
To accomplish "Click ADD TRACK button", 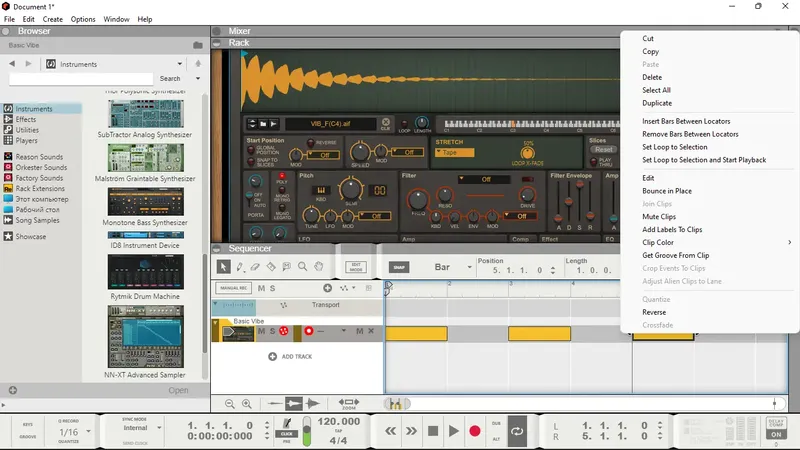I will [290, 356].
